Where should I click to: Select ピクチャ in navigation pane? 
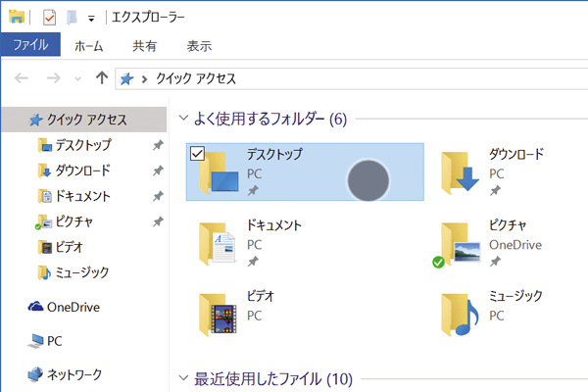(73, 221)
